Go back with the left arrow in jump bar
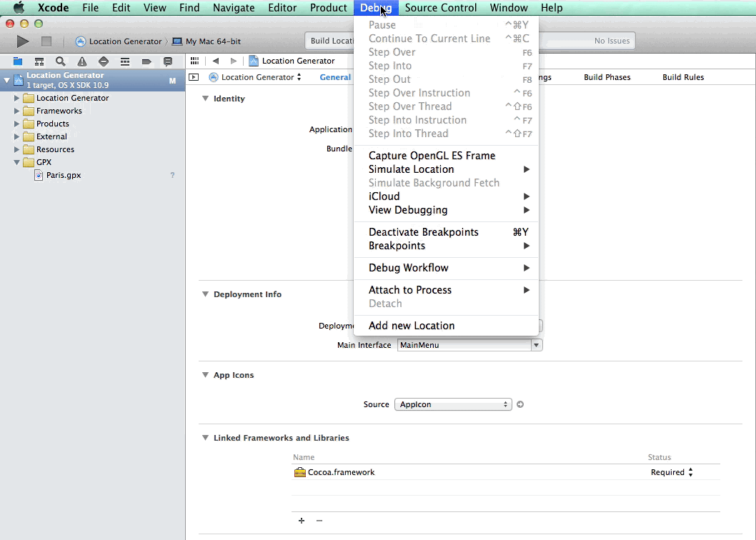 pyautogui.click(x=216, y=61)
